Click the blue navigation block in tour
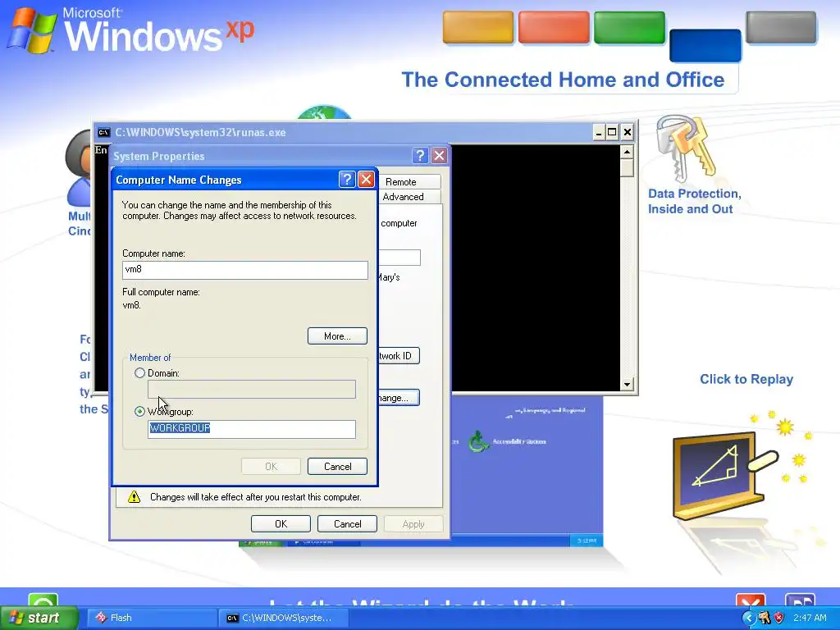The image size is (840, 630). tap(705, 46)
